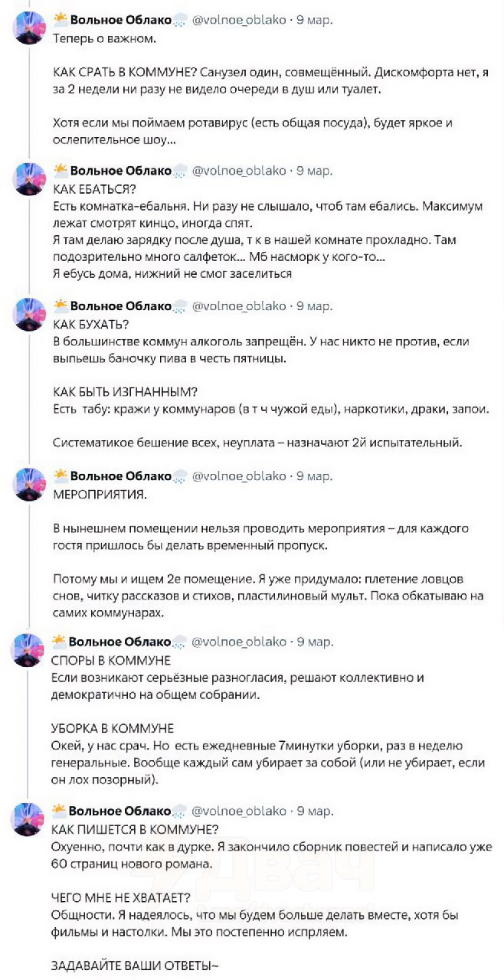Open the avatar by the "КАК ПИШЕТСЯ В КОММУНЕ?" tweet
The width and height of the screenshot is (504, 980).
[x=30, y=819]
